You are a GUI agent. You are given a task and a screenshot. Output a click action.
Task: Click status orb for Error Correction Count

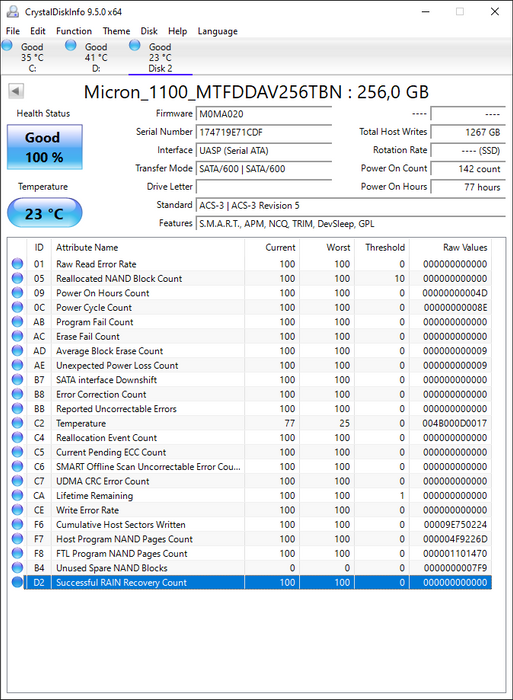coord(17,394)
